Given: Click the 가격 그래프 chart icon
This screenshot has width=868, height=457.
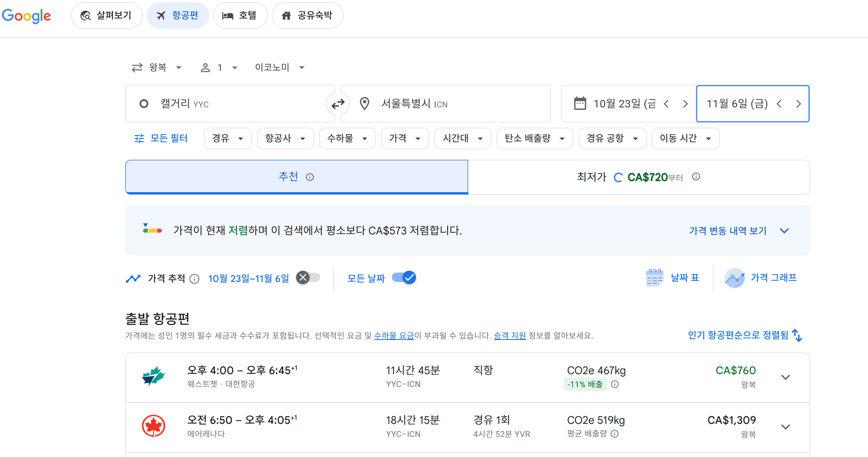Looking at the screenshot, I should (735, 278).
